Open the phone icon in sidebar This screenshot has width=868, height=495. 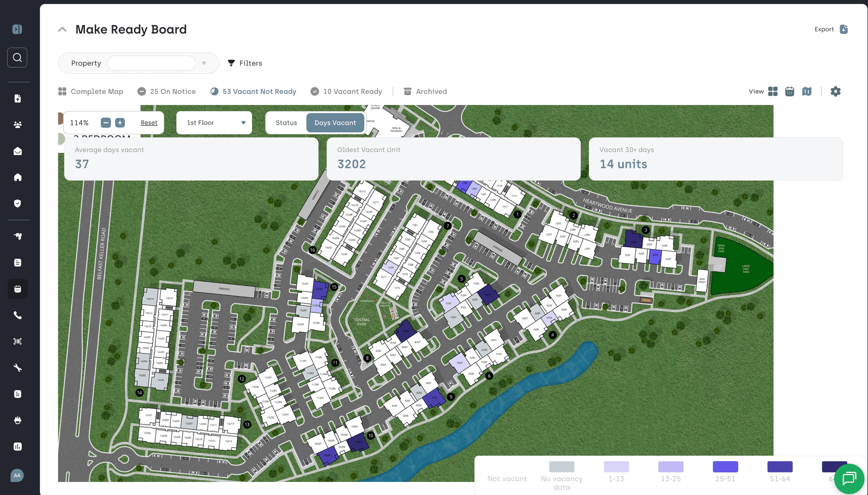(x=18, y=315)
